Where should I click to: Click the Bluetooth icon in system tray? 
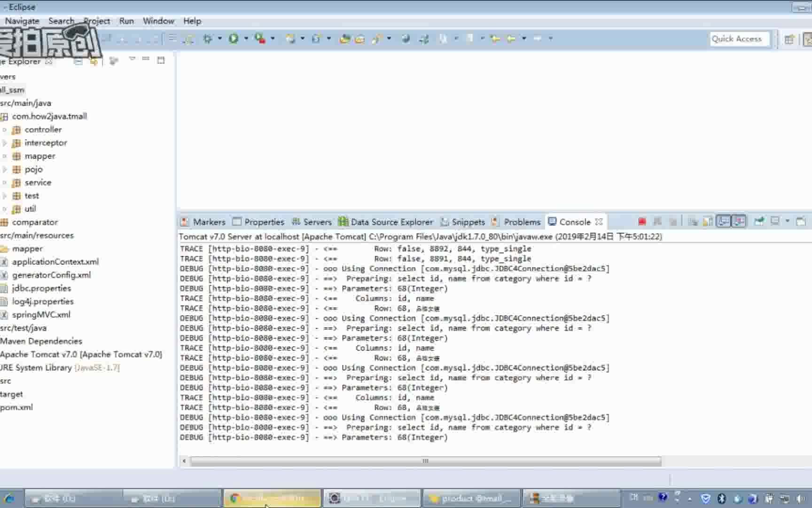[722, 499]
